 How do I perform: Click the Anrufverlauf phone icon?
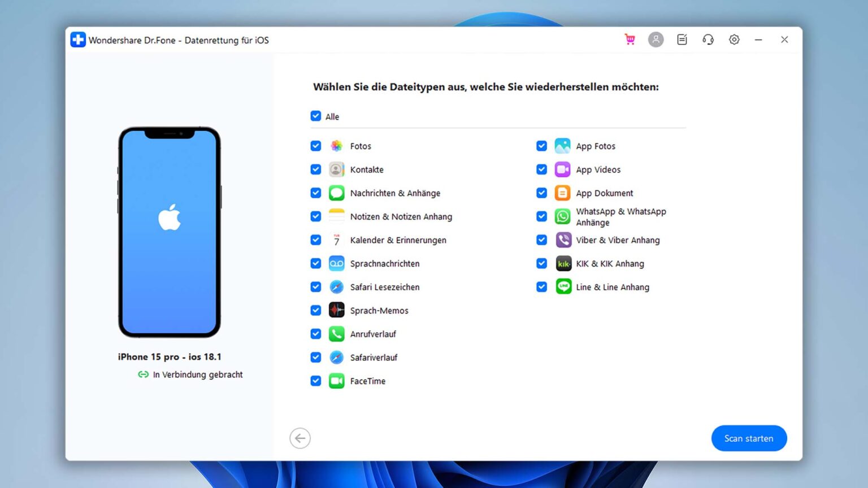click(336, 334)
